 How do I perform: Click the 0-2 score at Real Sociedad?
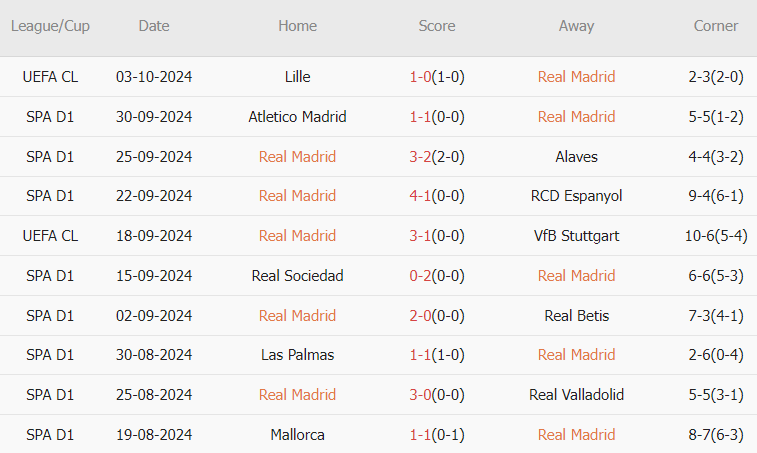click(420, 276)
